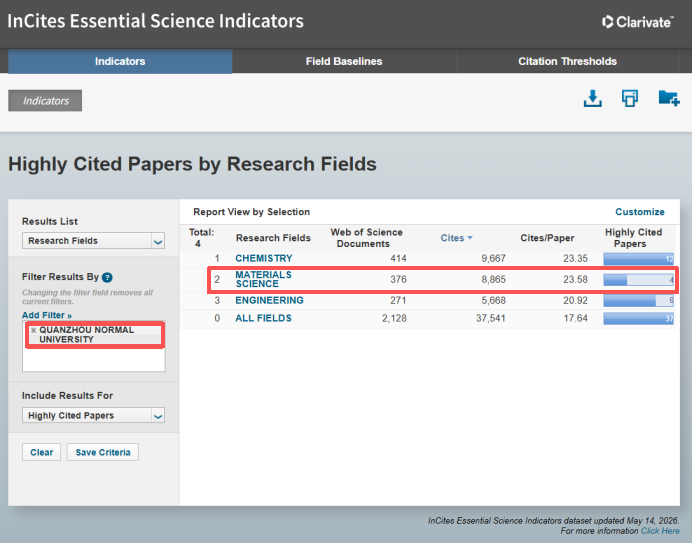Click the Engineering highly cited papers bar

pos(639,301)
